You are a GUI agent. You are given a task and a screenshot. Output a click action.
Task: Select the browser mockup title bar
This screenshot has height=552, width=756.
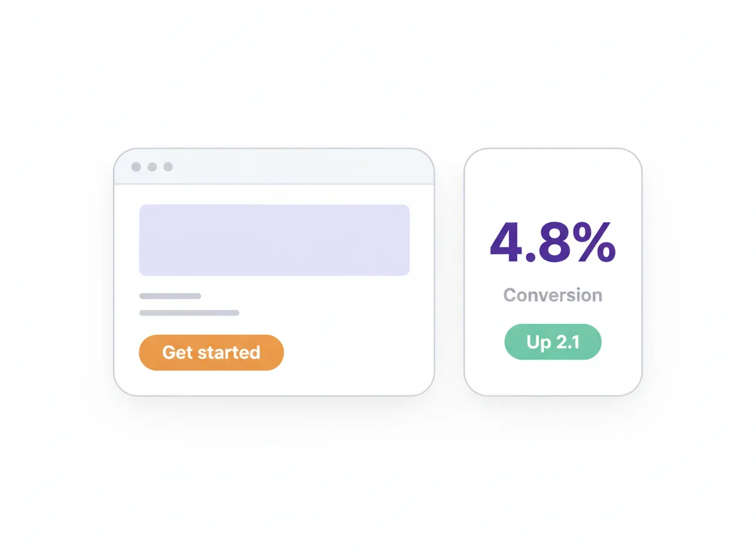click(274, 167)
